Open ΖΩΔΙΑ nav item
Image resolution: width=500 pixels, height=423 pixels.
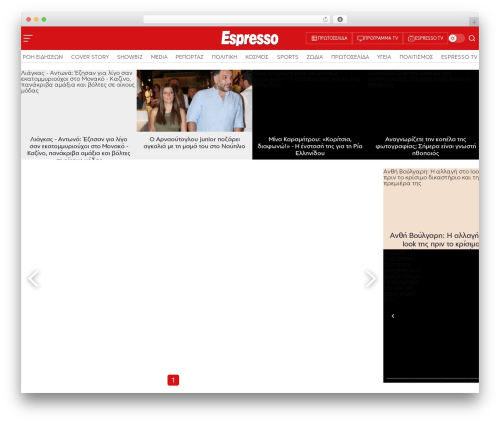click(x=315, y=57)
